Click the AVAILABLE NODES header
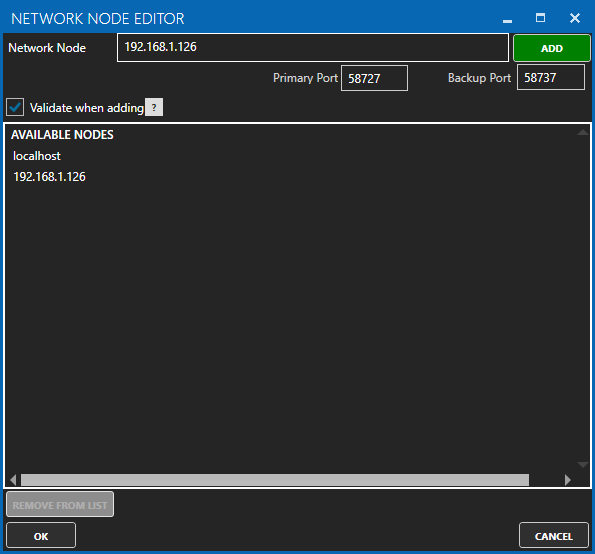This screenshot has height=554, width=595. pos(62,135)
